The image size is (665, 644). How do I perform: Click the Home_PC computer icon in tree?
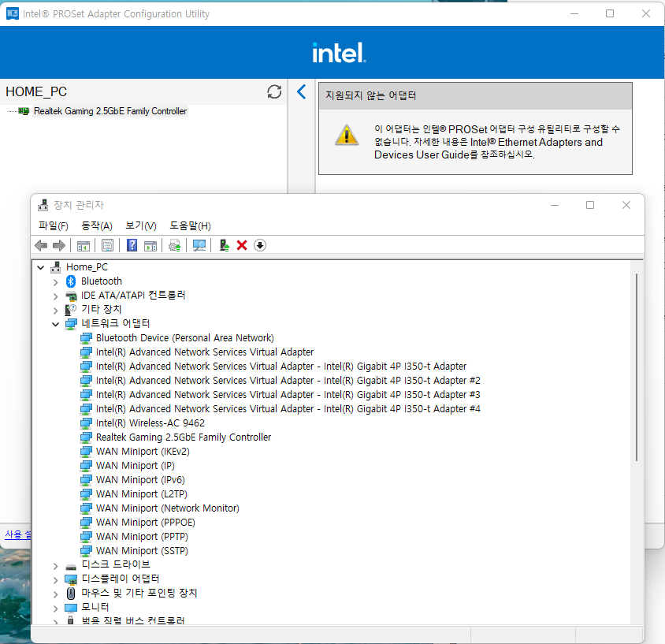pyautogui.click(x=56, y=267)
